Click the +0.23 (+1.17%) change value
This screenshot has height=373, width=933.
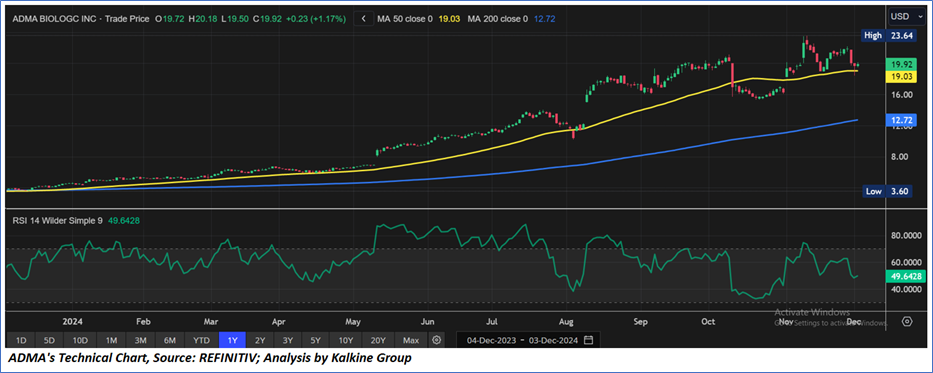click(315, 19)
